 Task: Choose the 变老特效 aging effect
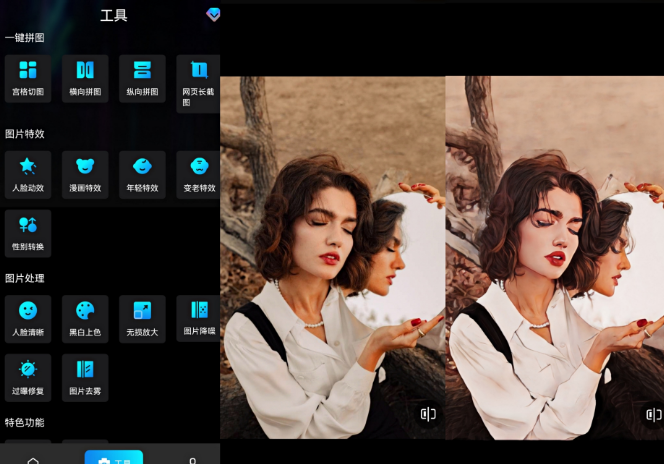(x=198, y=174)
